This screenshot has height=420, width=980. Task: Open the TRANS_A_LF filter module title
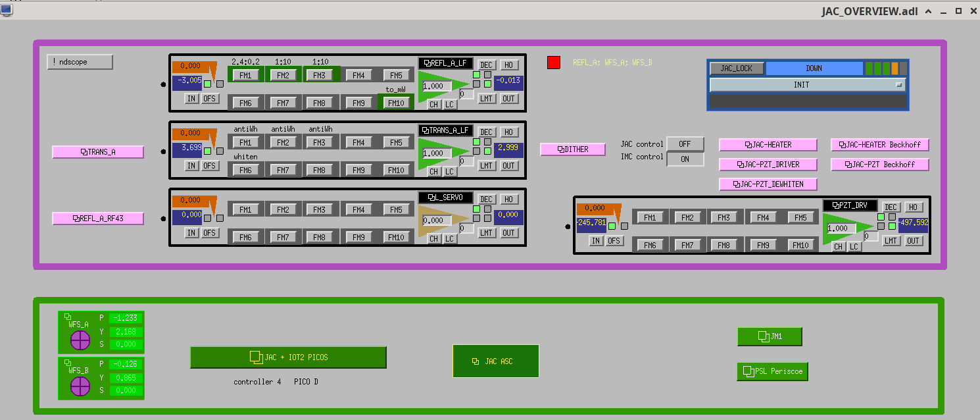click(445, 130)
